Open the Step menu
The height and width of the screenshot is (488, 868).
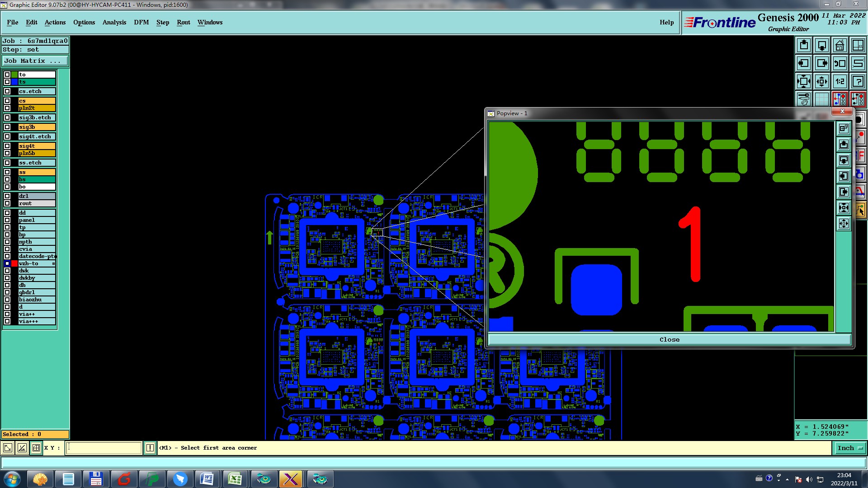pyautogui.click(x=163, y=22)
